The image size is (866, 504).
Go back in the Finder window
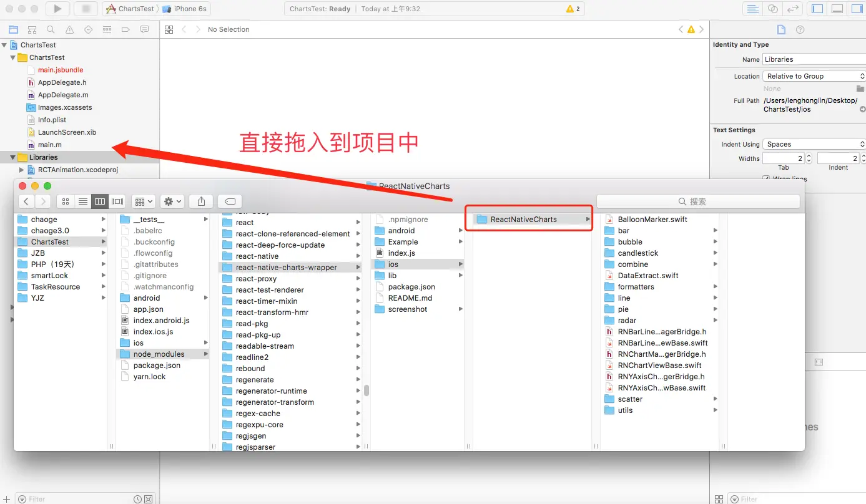click(x=26, y=201)
